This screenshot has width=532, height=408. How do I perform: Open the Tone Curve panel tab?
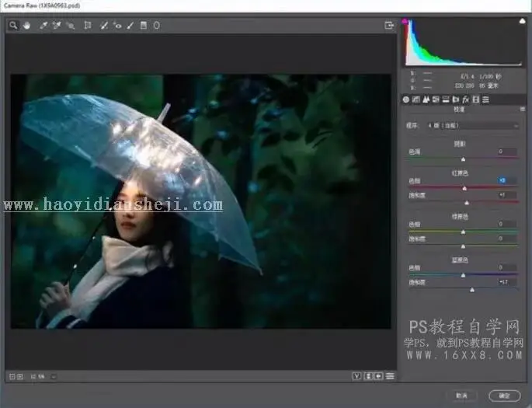click(416, 99)
